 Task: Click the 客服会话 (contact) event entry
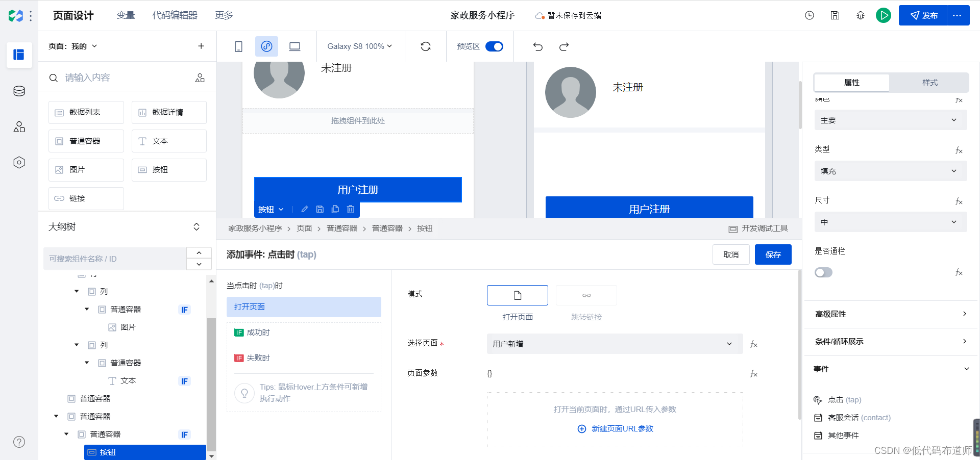tap(852, 418)
